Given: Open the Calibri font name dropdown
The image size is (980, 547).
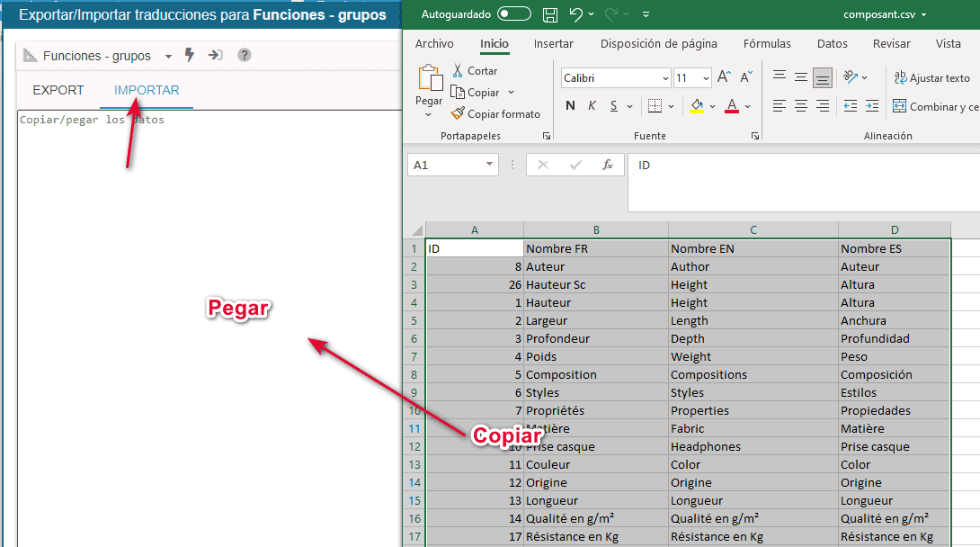Looking at the screenshot, I should (665, 78).
